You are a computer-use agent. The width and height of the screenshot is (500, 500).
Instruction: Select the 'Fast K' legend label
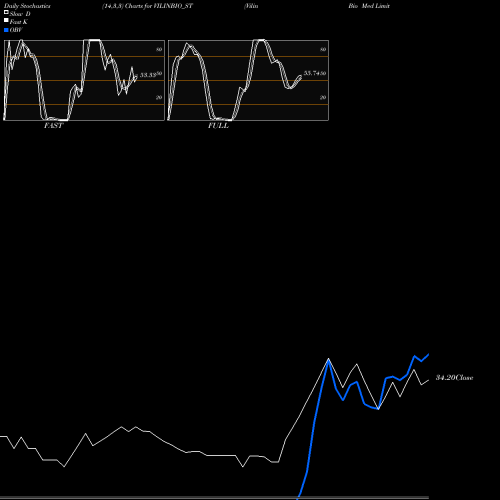[x=19, y=22]
